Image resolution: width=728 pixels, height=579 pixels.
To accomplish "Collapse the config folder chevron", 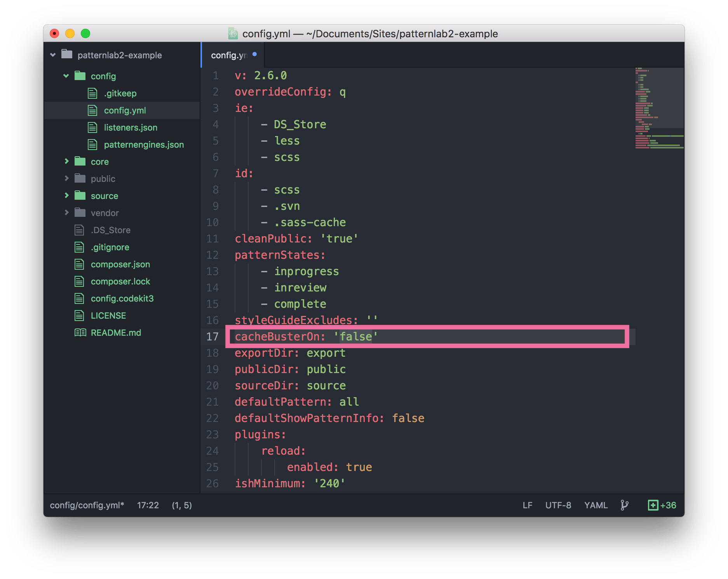I will click(66, 76).
